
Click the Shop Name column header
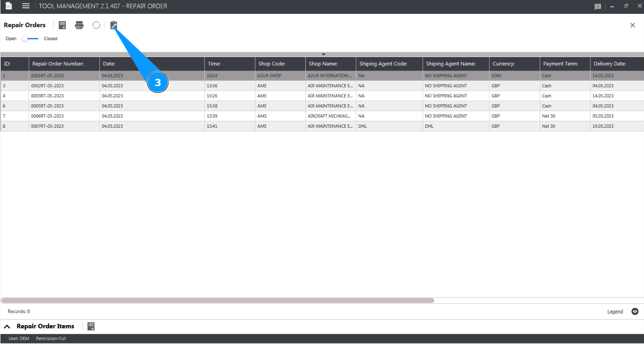click(x=331, y=64)
